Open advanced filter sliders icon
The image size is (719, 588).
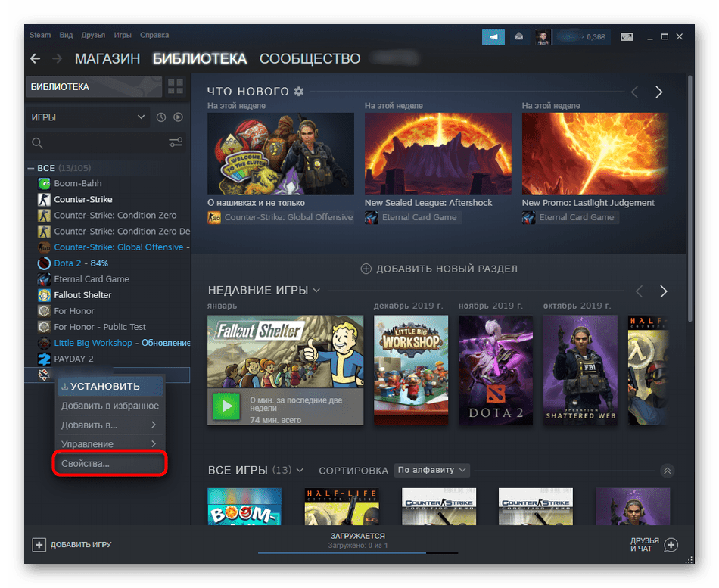click(x=176, y=142)
